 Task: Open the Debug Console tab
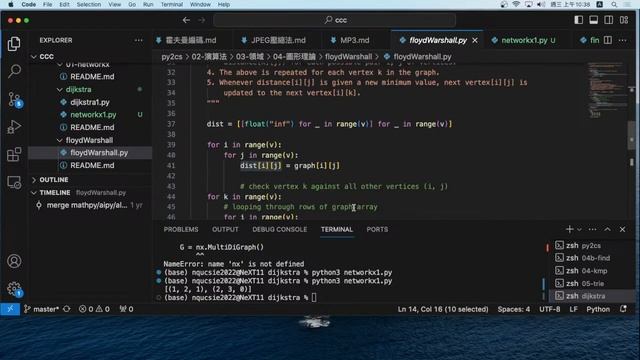[x=280, y=229]
